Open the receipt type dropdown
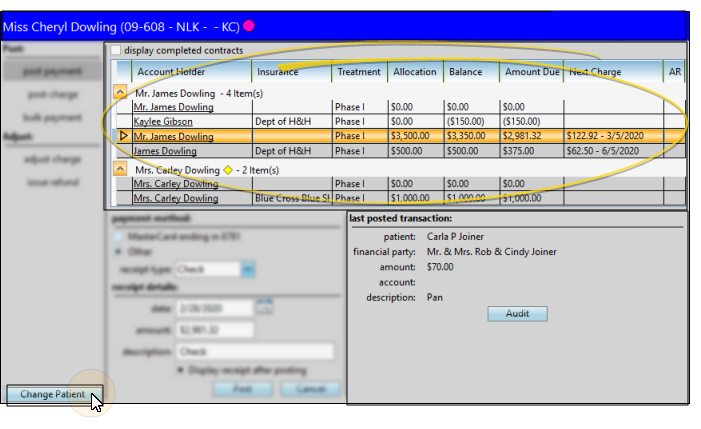The image size is (701, 429). (247, 269)
